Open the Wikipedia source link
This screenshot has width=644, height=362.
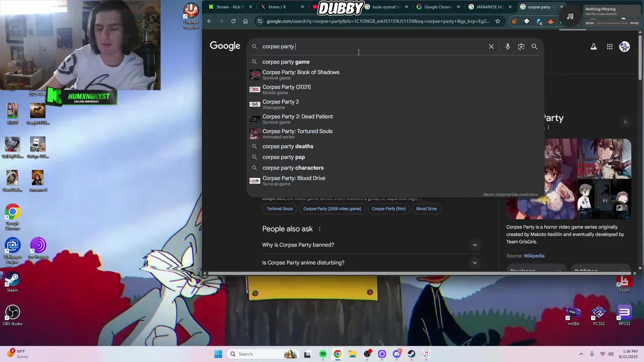pyautogui.click(x=534, y=256)
